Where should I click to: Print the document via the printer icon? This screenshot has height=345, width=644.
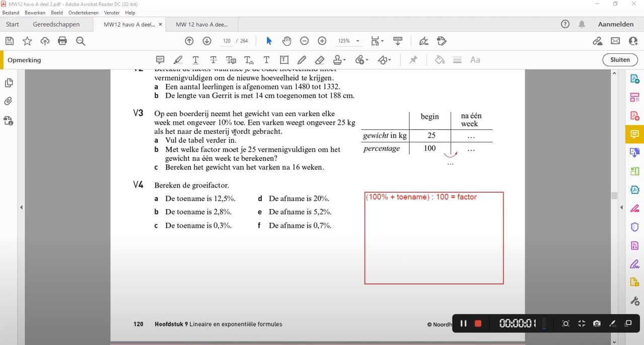pos(62,41)
